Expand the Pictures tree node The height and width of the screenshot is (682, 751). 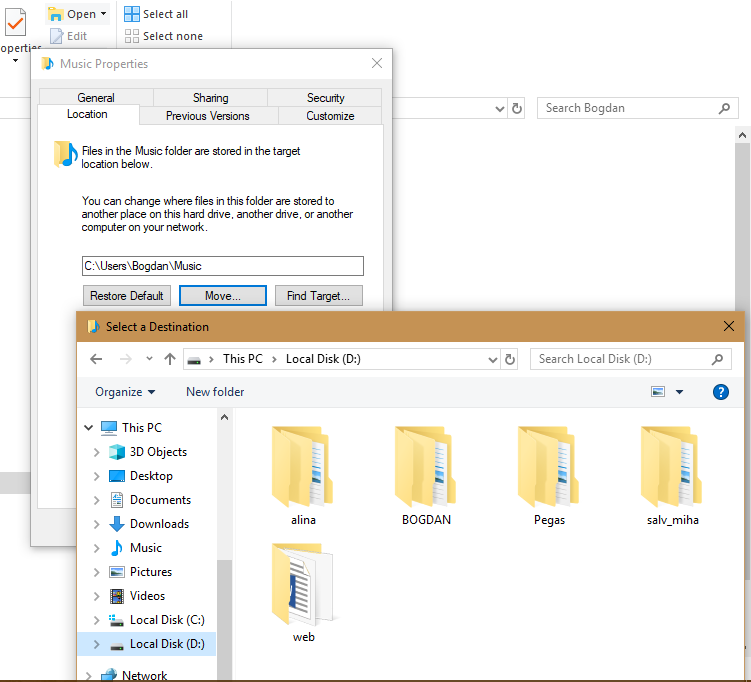[96, 572]
